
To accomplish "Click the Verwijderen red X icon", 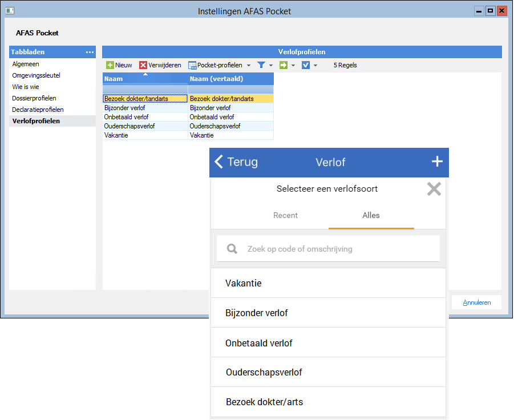I will click(143, 64).
